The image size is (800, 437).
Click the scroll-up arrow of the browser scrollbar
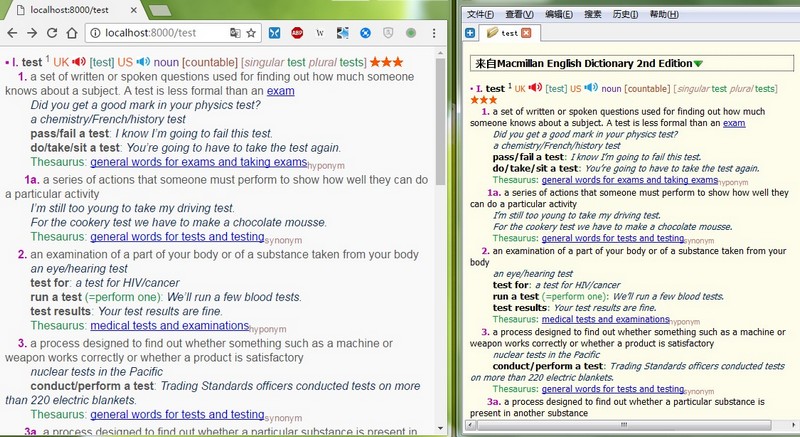441,52
